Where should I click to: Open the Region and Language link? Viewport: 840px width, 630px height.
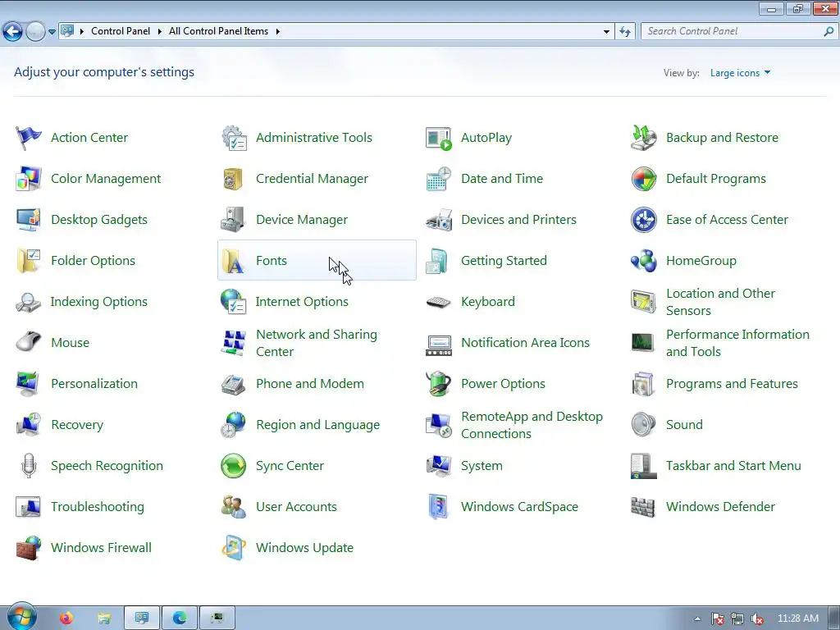(x=317, y=425)
